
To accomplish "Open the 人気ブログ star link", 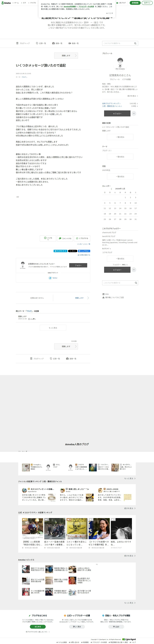I will point(121,3).
